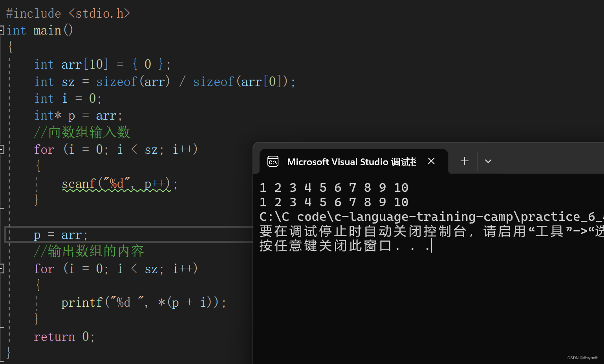Click the 'int main()' function header
Screen dimensions: 604x364
40,30
